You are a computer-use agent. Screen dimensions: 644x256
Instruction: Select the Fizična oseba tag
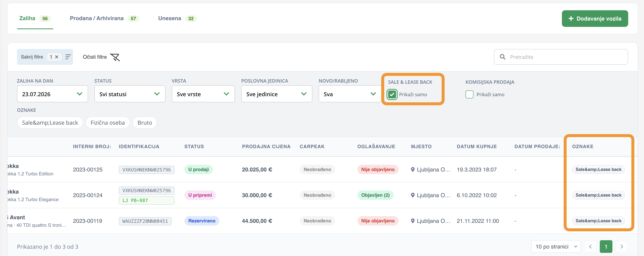(108, 123)
